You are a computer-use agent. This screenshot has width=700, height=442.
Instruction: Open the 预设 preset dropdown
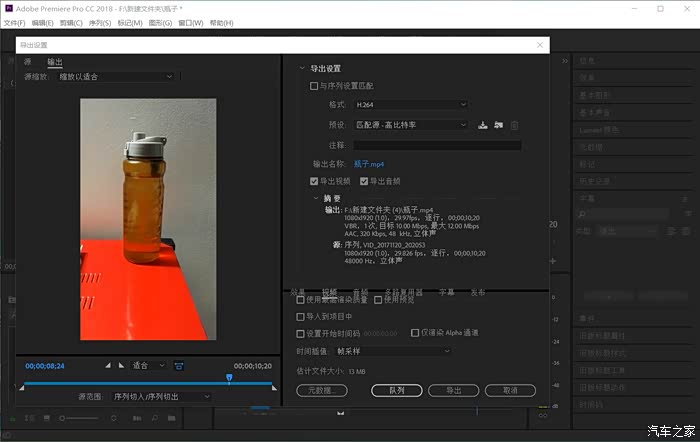coord(411,125)
